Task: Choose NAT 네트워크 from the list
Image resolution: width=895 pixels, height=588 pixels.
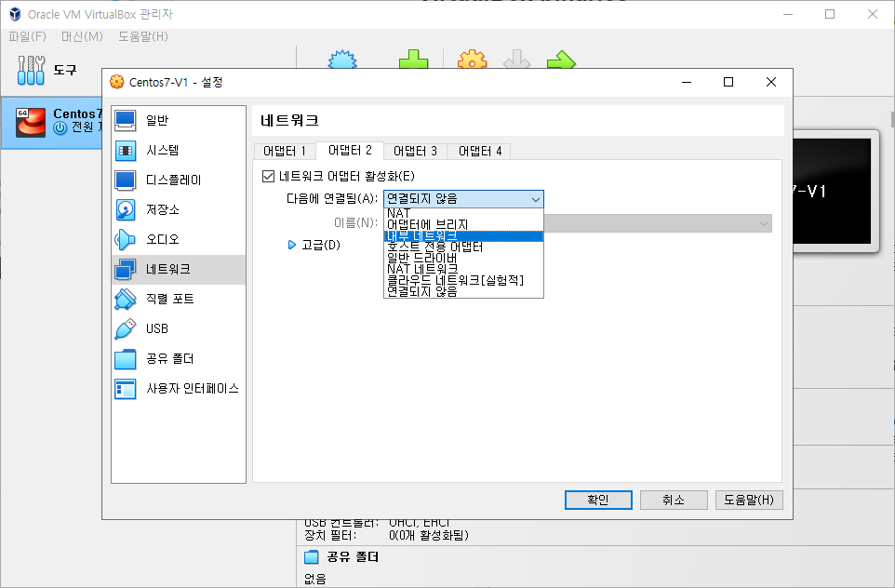Action: 463,269
